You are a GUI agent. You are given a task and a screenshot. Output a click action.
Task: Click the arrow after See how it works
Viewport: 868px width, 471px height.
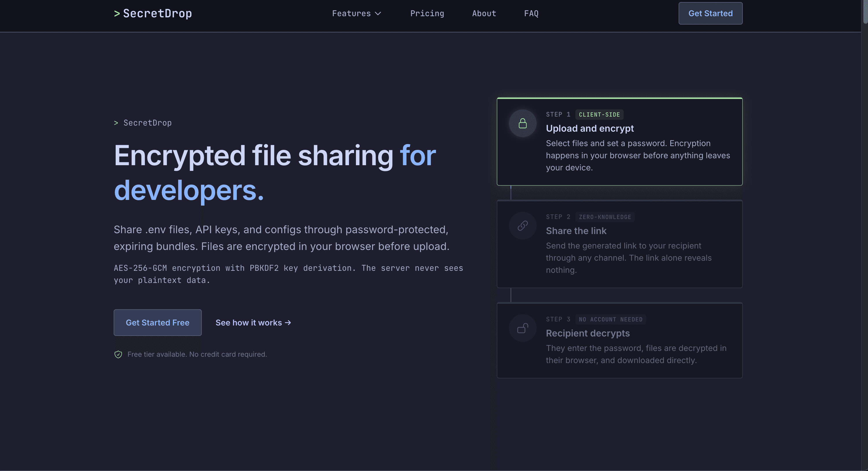[288, 323]
